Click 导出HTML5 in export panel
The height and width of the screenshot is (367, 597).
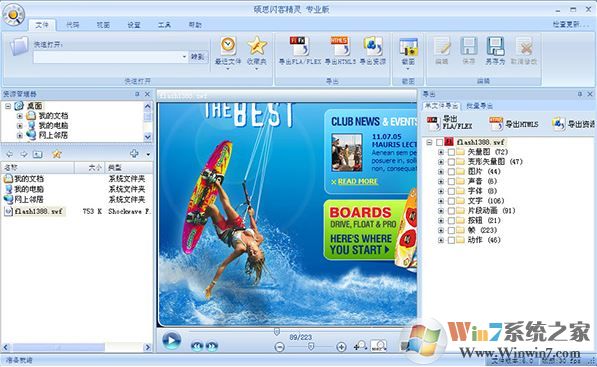tap(514, 124)
